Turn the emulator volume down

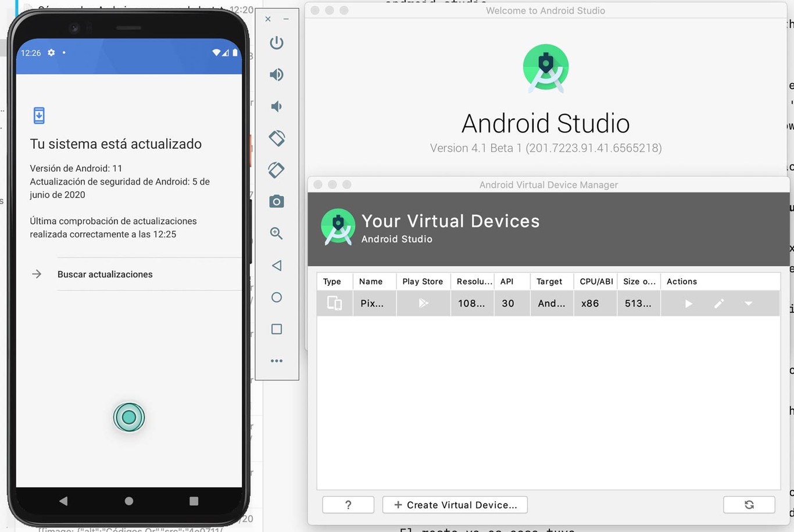(276, 106)
